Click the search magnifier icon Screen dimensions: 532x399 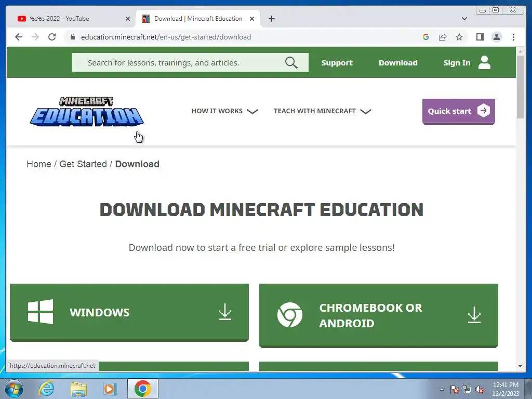click(291, 63)
